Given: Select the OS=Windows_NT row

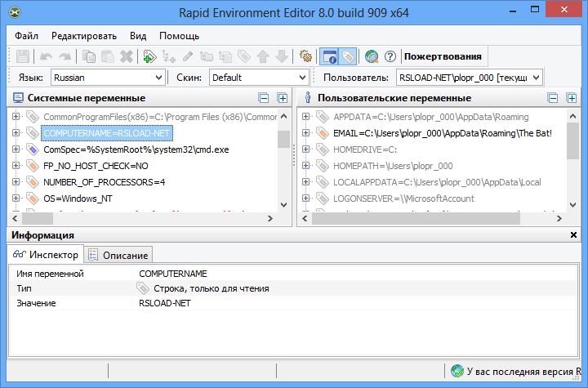Looking at the screenshot, I should [x=78, y=198].
